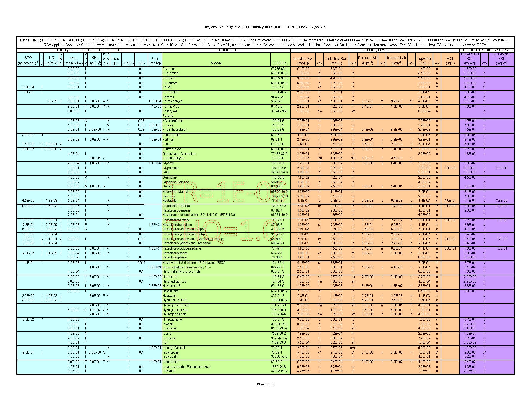532x411 pixels.
Task: Click the 'Isobutyl Alcohol' analyte name
Action: (x=174, y=348)
